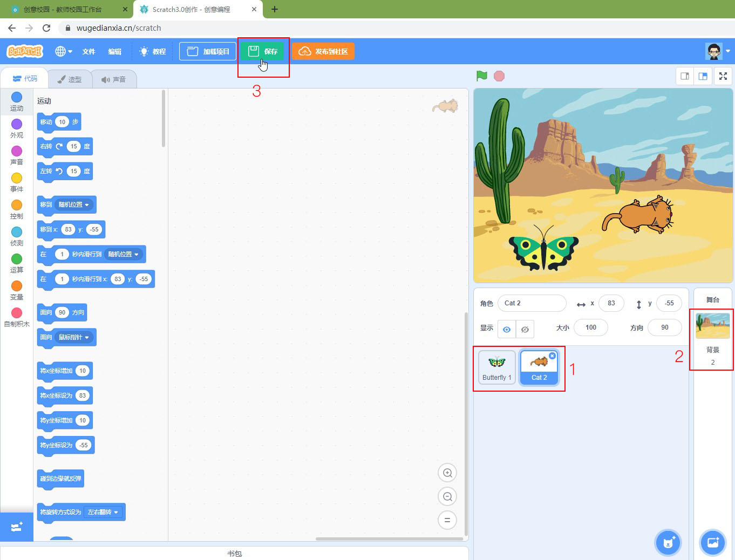Enter fullscreen stage mode
The image size is (735, 560).
[x=723, y=76]
